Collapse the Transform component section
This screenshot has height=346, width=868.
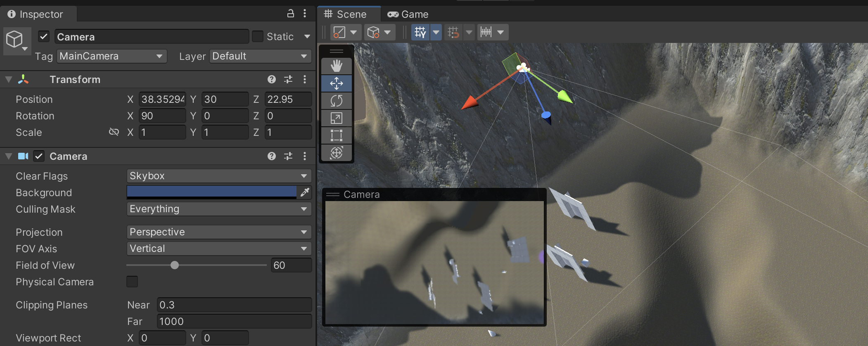coord(9,79)
